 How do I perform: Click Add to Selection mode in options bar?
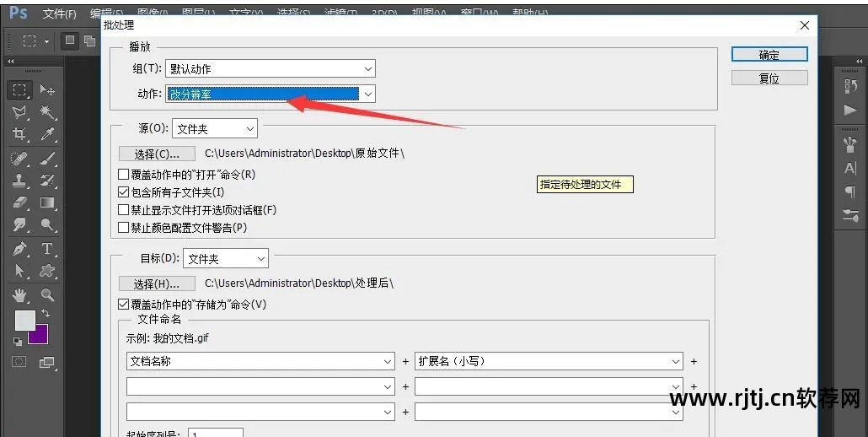[x=89, y=41]
